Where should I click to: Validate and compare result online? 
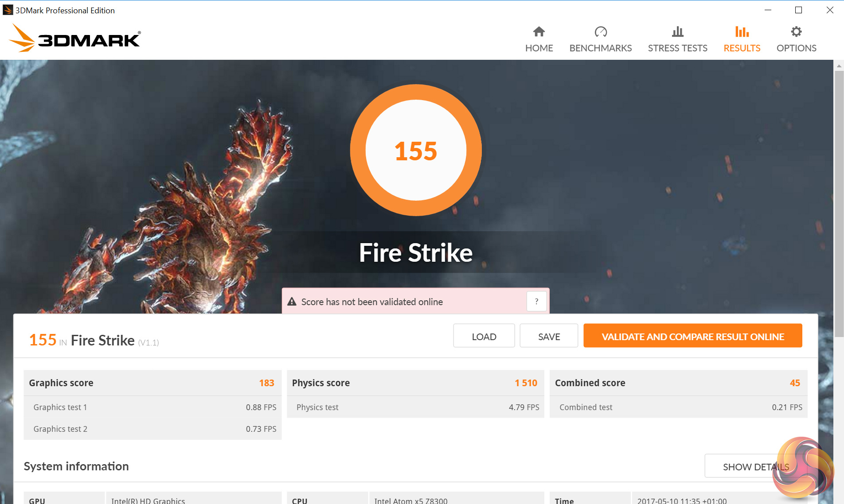coord(692,336)
